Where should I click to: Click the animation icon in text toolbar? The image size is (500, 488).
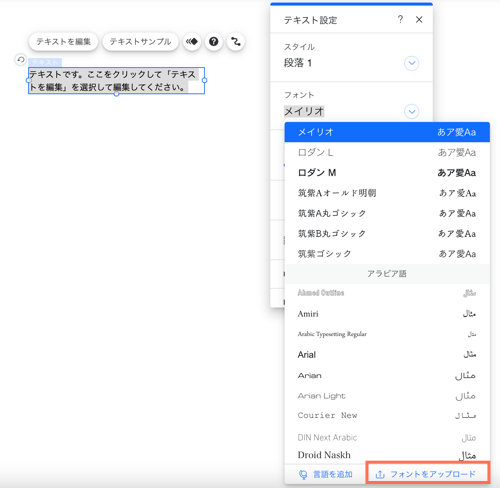pos(192,42)
